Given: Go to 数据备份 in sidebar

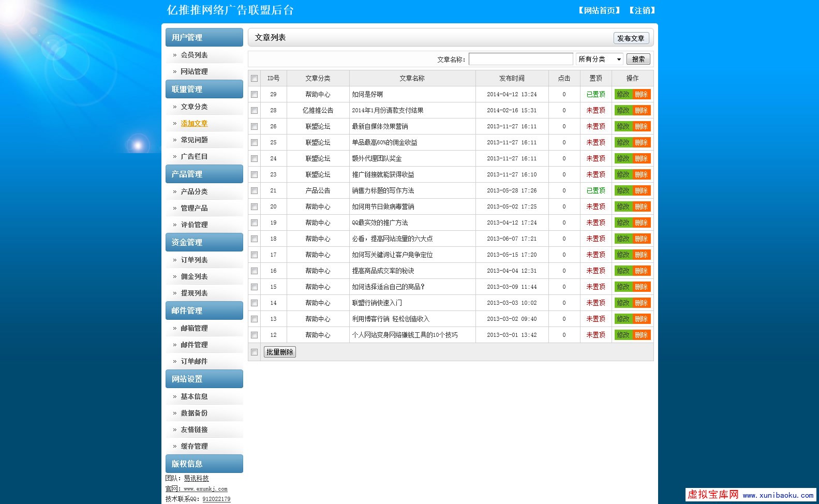Looking at the screenshot, I should coord(194,413).
